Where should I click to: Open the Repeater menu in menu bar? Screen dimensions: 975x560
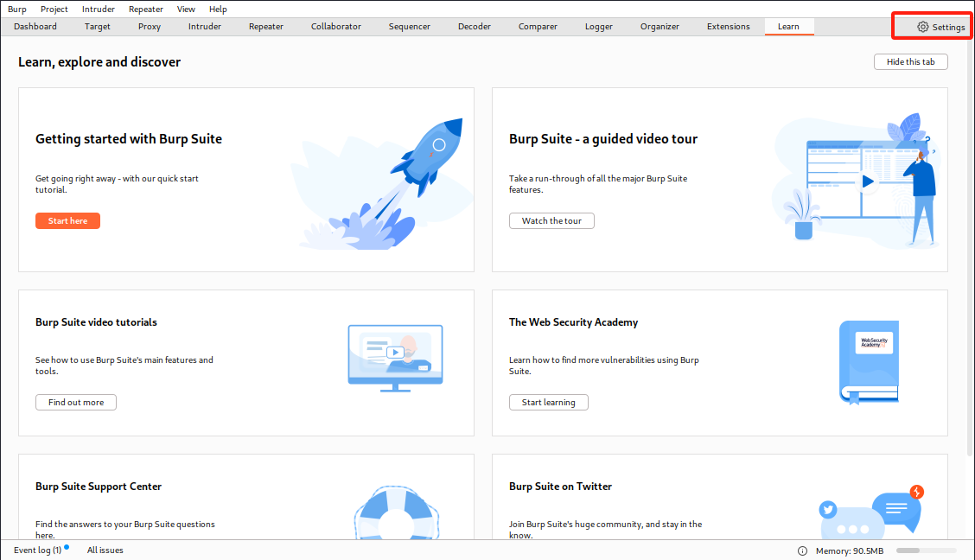(x=146, y=10)
